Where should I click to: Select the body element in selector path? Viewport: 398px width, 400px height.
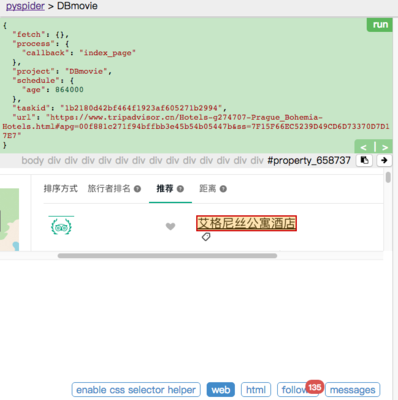pos(33,160)
